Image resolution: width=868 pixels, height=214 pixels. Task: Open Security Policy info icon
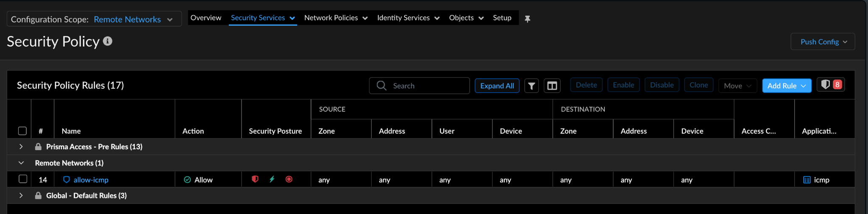pos(108,41)
